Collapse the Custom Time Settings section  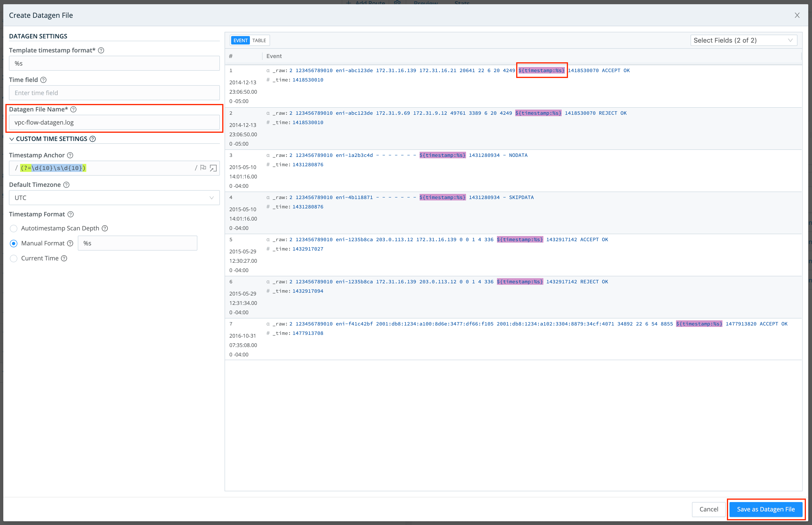coord(12,139)
